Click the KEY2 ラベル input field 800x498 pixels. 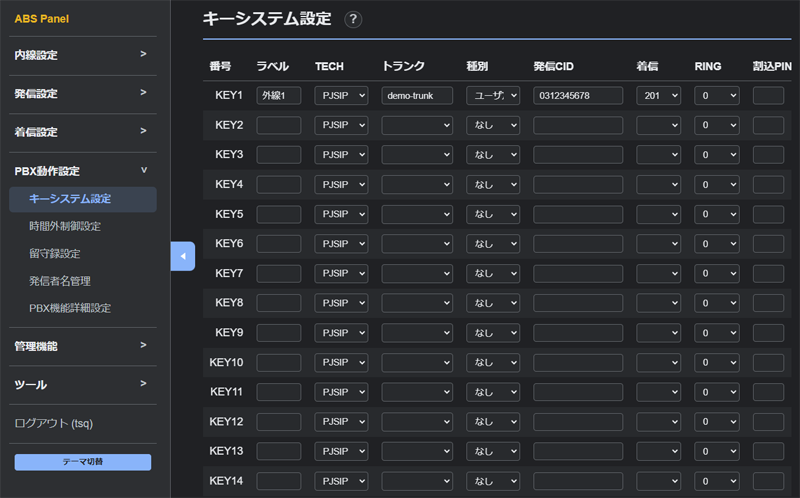[279, 126]
